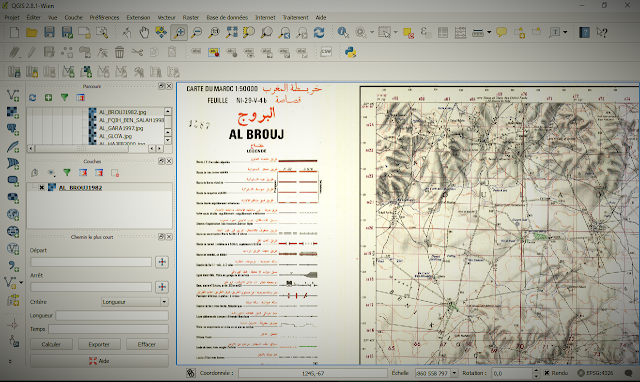The width and height of the screenshot is (640, 382).
Task: Expand the select features dropdown arrow
Action: 395,32
